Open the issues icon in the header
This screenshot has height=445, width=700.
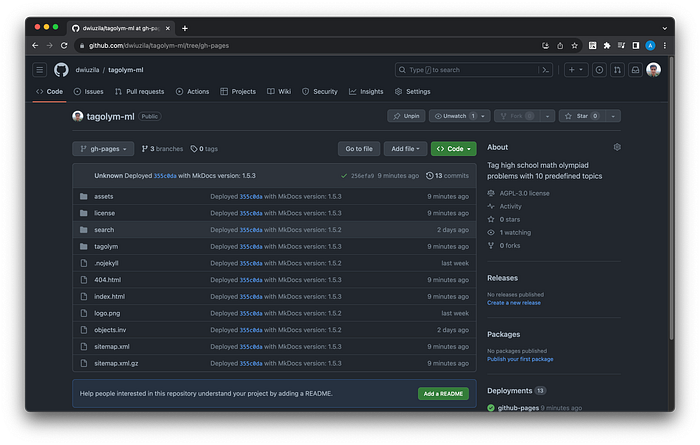599,70
